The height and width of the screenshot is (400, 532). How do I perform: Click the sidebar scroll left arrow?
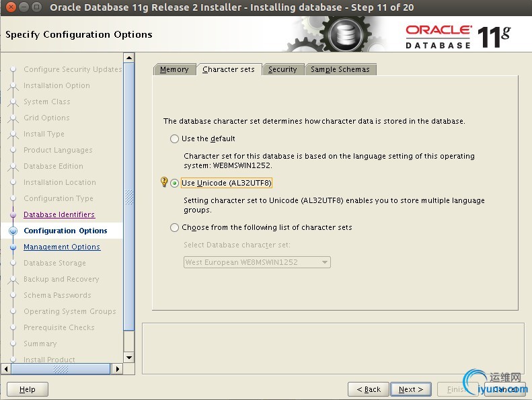[x=6, y=368]
